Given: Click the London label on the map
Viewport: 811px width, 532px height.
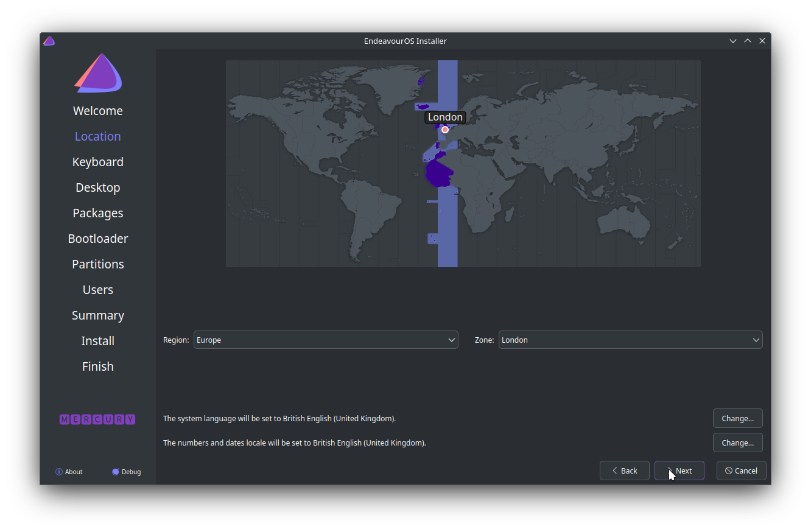Looking at the screenshot, I should click(x=445, y=117).
